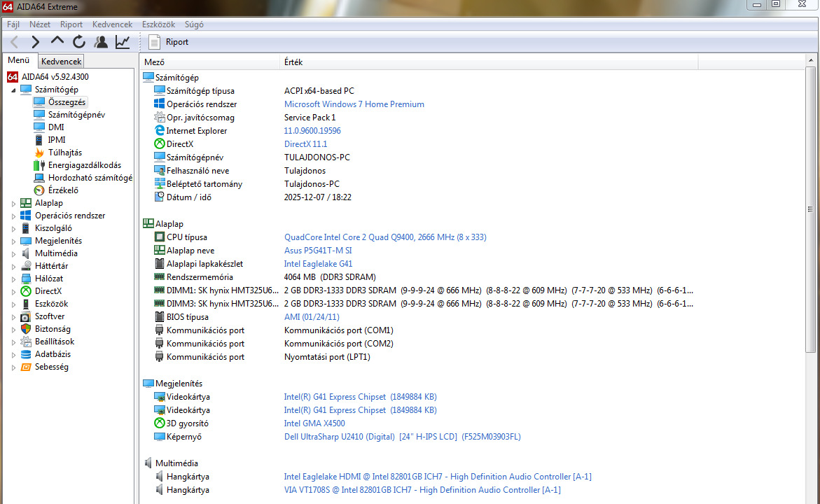
Task: Click the Internet Explorer row icon
Action: pyautogui.click(x=160, y=130)
